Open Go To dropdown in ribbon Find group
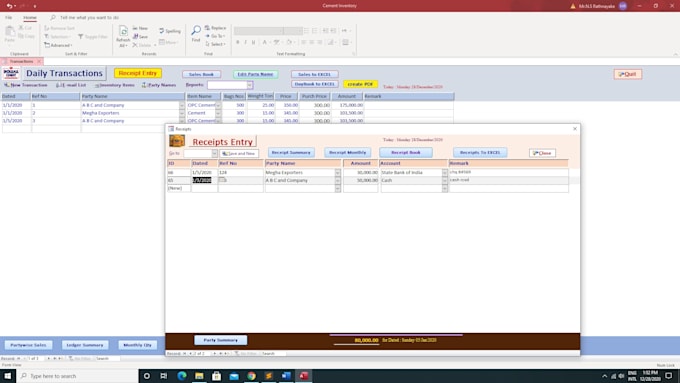This screenshot has width=680, height=383. coord(215,36)
